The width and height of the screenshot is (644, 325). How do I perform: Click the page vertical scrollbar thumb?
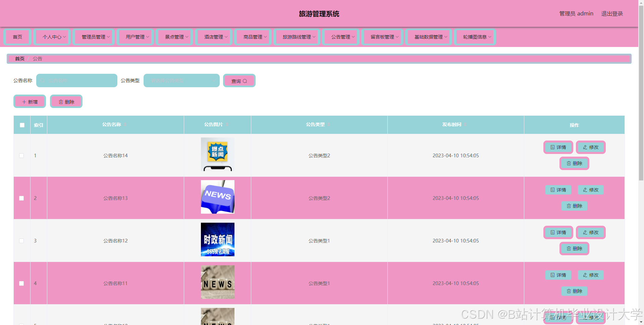641,92
